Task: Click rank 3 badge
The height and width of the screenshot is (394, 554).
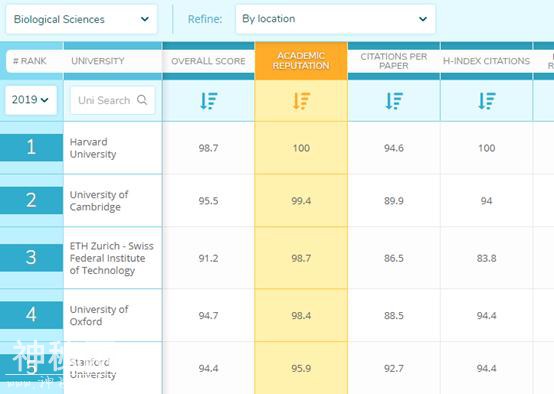Action: 31,258
